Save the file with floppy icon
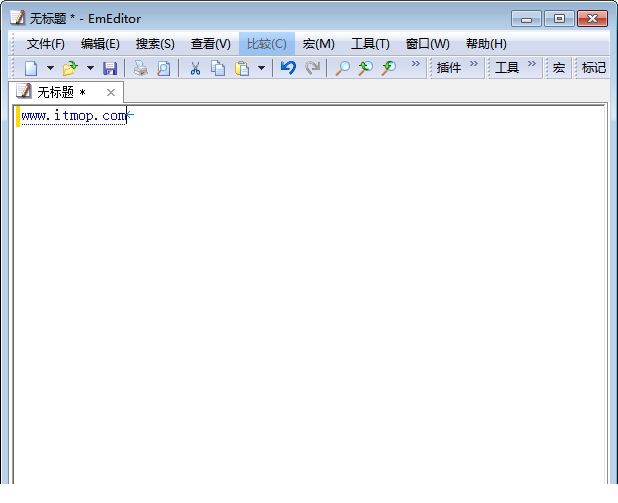 coord(110,68)
